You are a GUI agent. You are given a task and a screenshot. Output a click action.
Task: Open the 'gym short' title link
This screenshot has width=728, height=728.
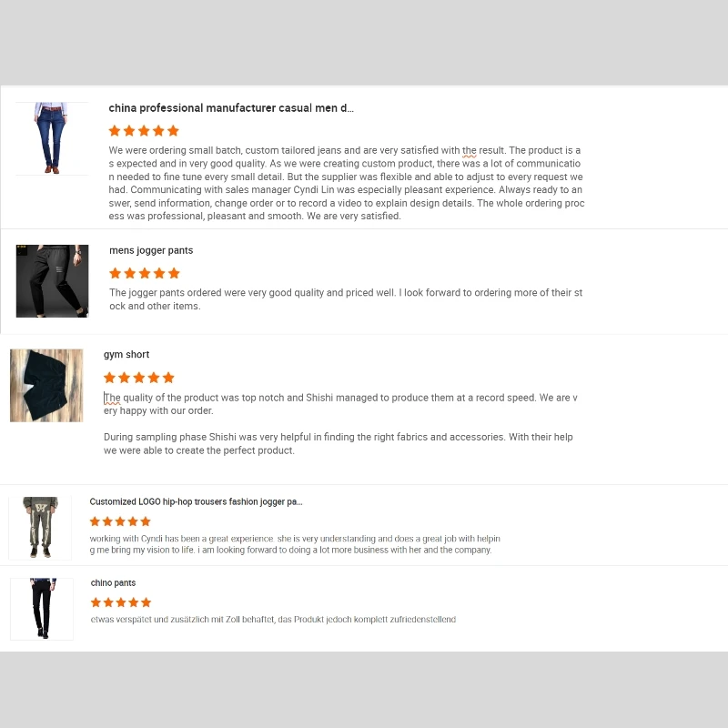pyautogui.click(x=126, y=355)
